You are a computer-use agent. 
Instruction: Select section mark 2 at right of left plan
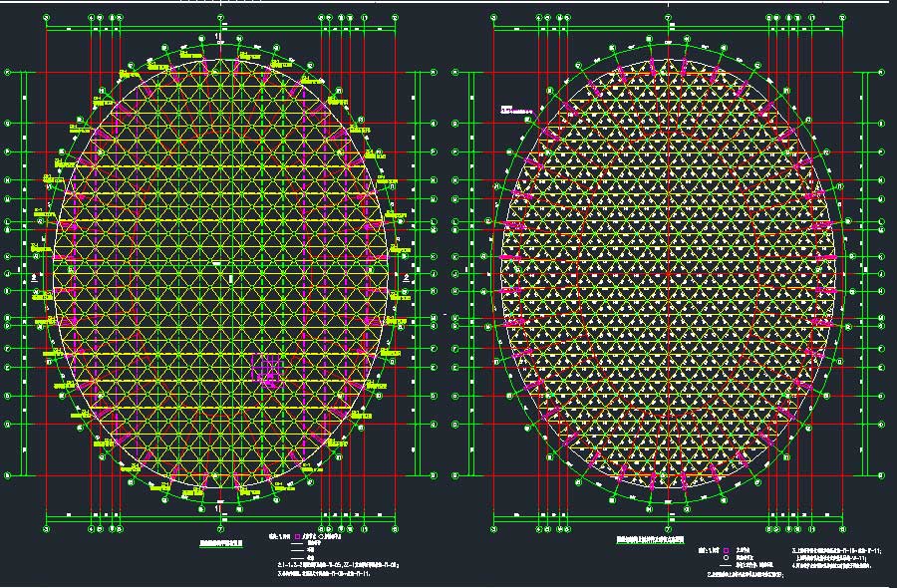click(x=407, y=278)
